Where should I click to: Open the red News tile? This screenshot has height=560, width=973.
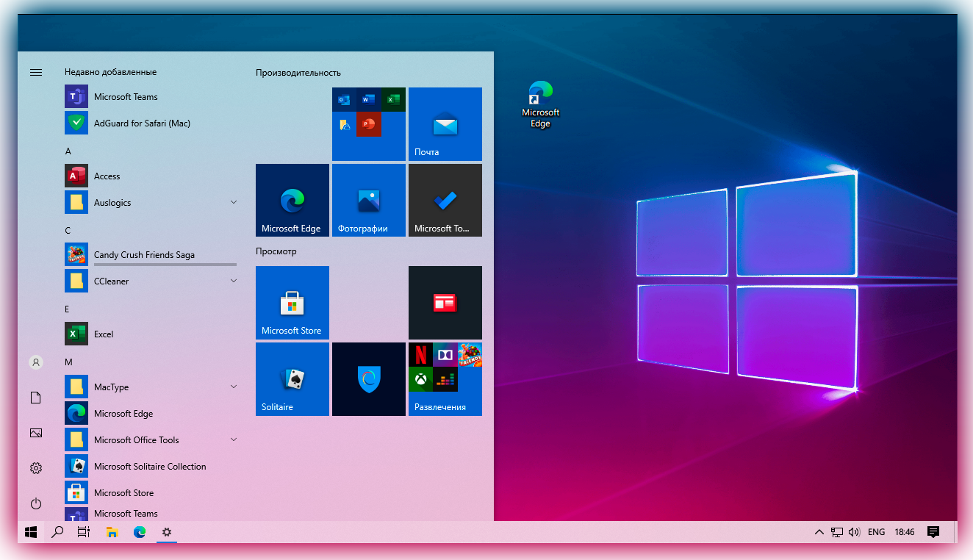(x=445, y=303)
